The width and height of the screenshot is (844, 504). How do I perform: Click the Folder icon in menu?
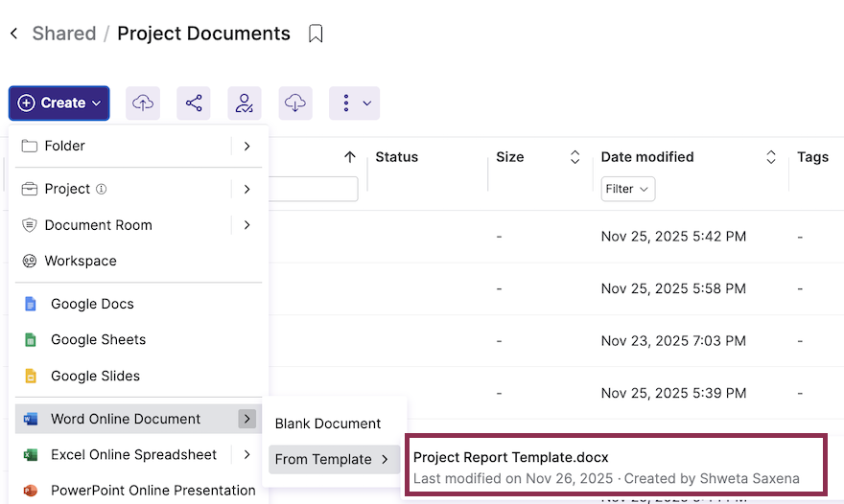tap(29, 146)
